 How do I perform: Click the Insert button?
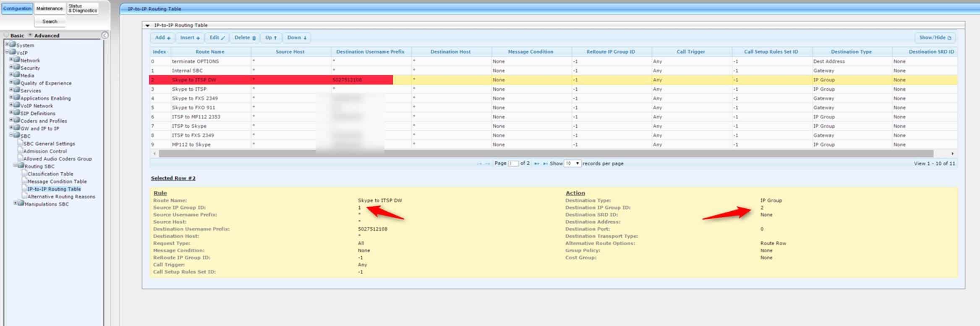pyautogui.click(x=190, y=38)
